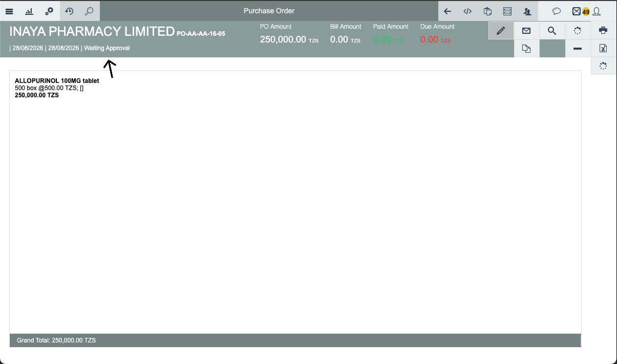Image resolution: width=617 pixels, height=364 pixels.
Task: Click the spinner icon next to the print button
Action: pos(578,31)
